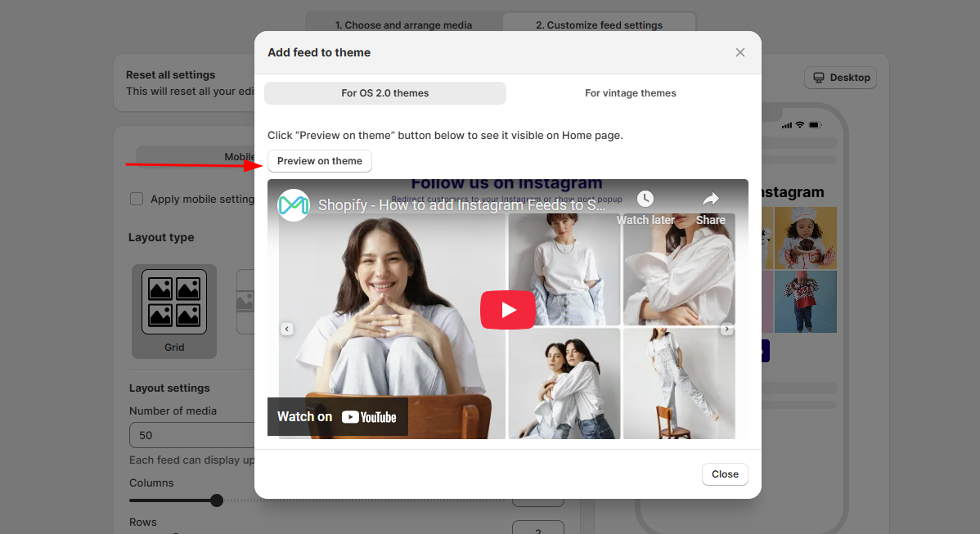Open the child in red sweater thumbnail
This screenshot has height=534, width=980.
[806, 302]
